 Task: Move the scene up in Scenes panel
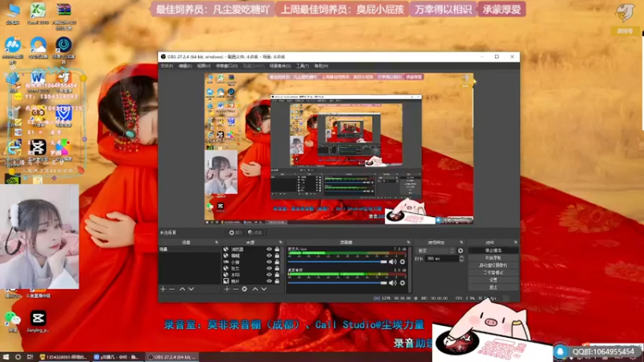182,290
